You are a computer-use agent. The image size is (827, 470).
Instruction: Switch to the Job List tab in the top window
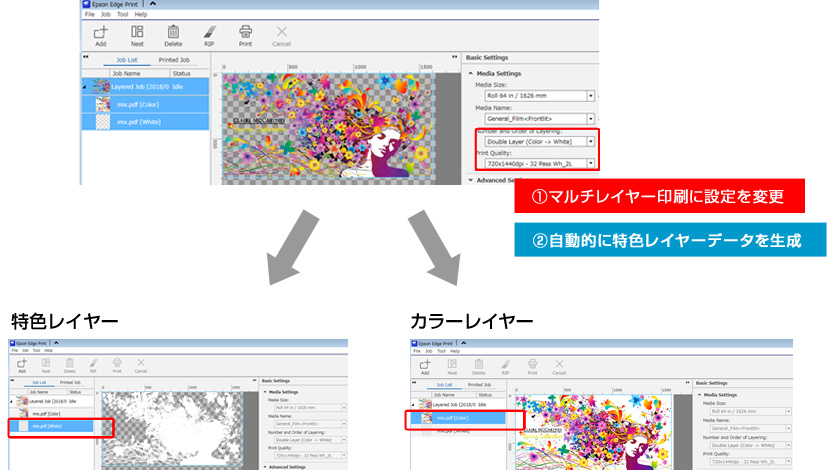(127, 60)
